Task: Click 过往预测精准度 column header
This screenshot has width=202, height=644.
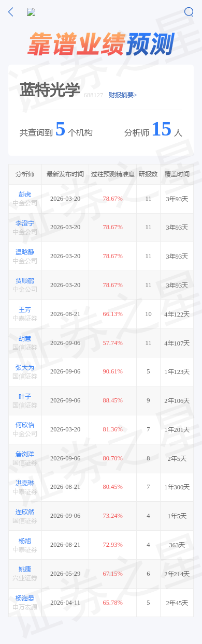Action: pos(113,174)
